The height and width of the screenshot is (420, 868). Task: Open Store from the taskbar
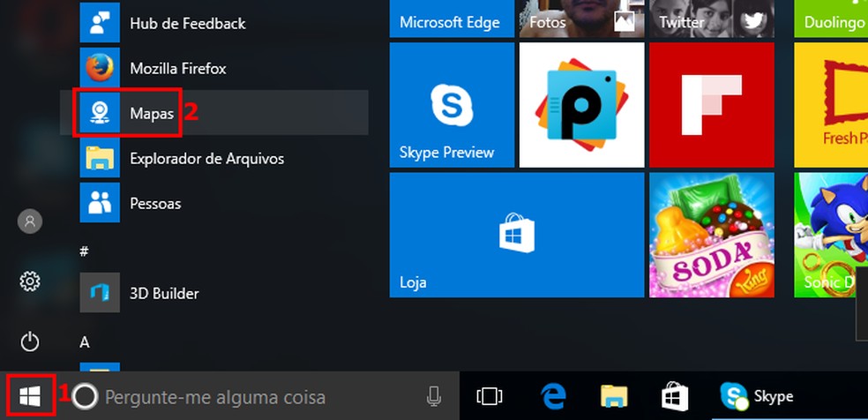(x=675, y=396)
